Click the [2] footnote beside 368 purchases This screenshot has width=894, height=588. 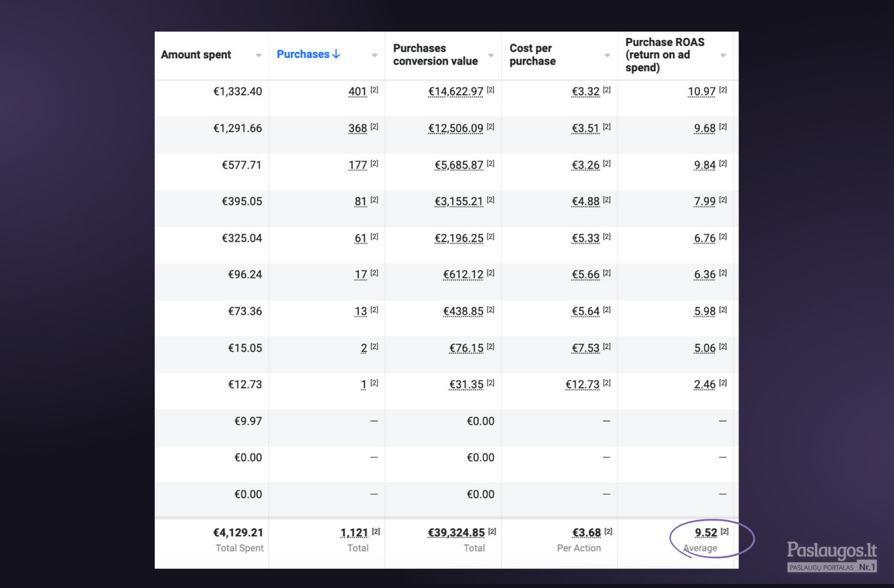click(x=374, y=126)
